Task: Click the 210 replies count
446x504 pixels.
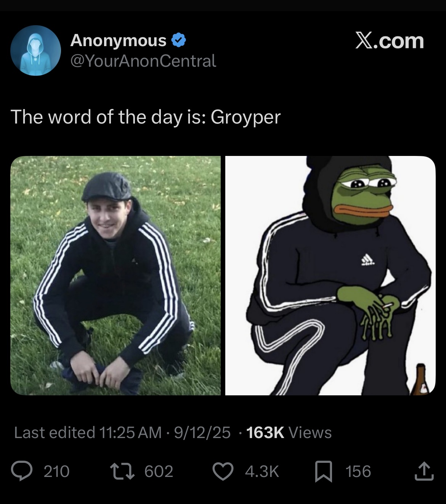Action: [x=56, y=472]
